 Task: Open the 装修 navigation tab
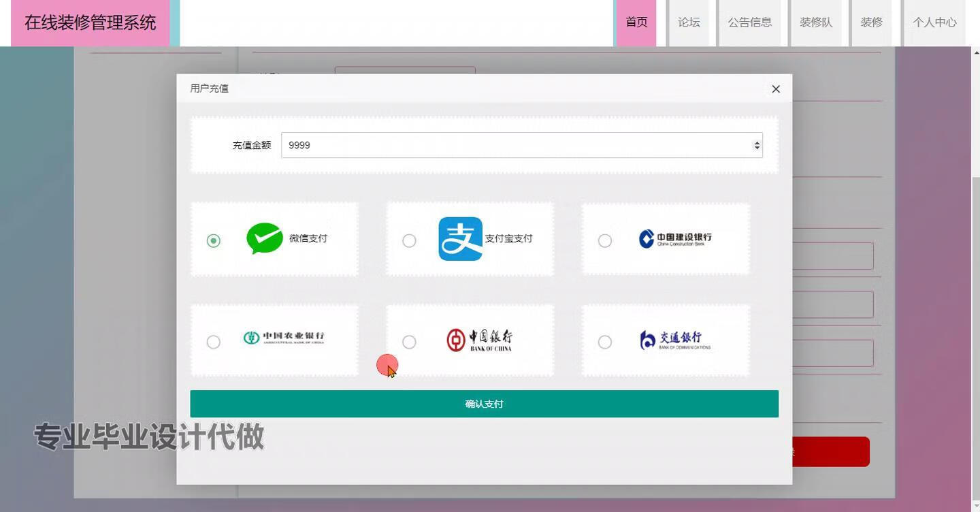tap(871, 22)
